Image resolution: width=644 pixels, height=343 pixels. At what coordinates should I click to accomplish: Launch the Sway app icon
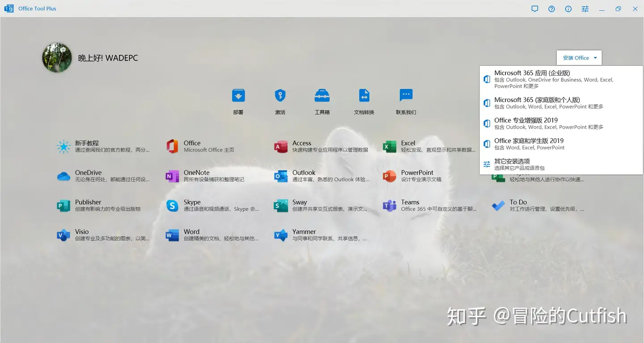point(281,206)
